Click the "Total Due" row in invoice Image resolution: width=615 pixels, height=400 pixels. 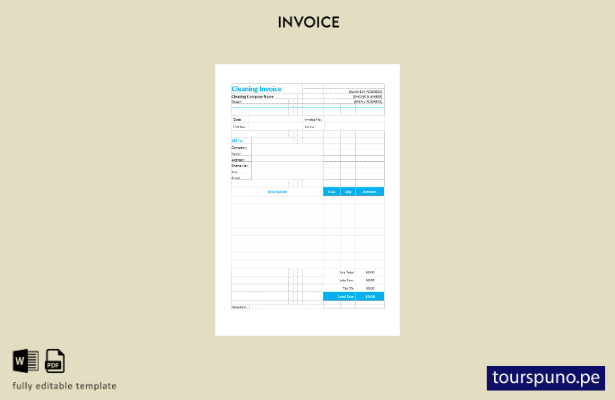(x=354, y=296)
